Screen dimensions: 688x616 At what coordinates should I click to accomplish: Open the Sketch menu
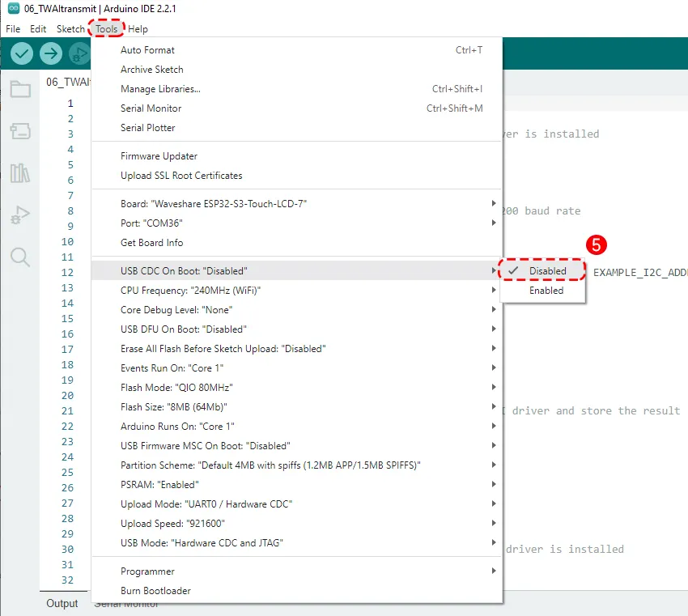[x=70, y=29]
